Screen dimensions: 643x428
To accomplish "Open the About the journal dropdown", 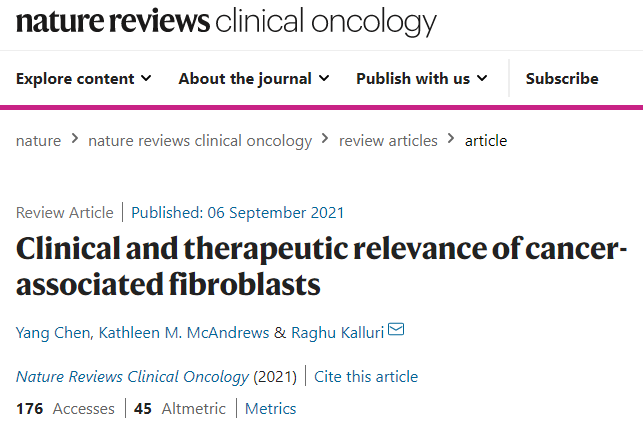I will coord(254,78).
